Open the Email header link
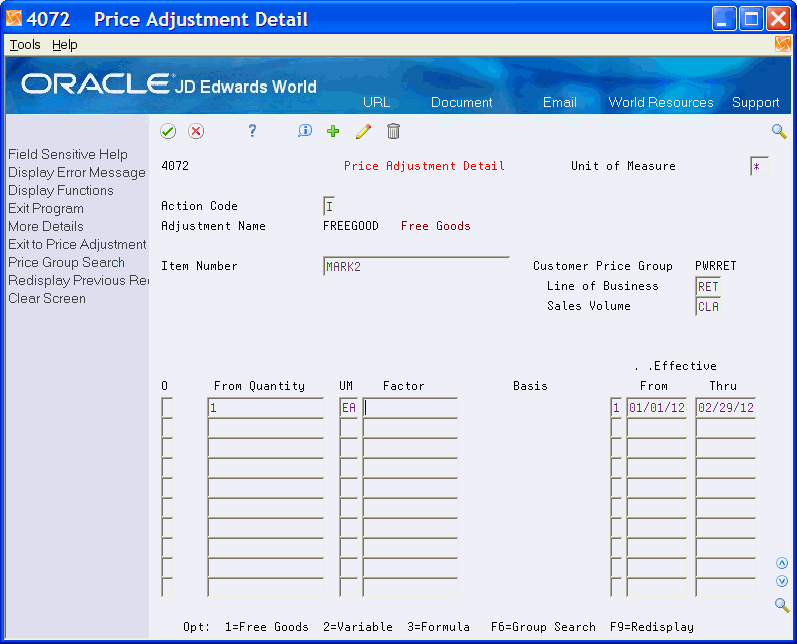The width and height of the screenshot is (797, 644). coord(560,102)
